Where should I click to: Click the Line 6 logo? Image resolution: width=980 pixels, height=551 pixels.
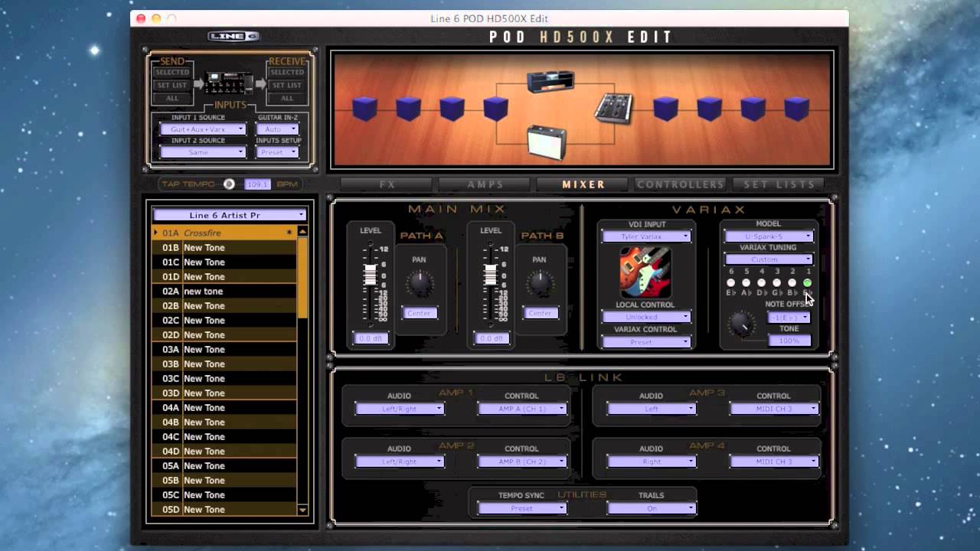(x=234, y=37)
